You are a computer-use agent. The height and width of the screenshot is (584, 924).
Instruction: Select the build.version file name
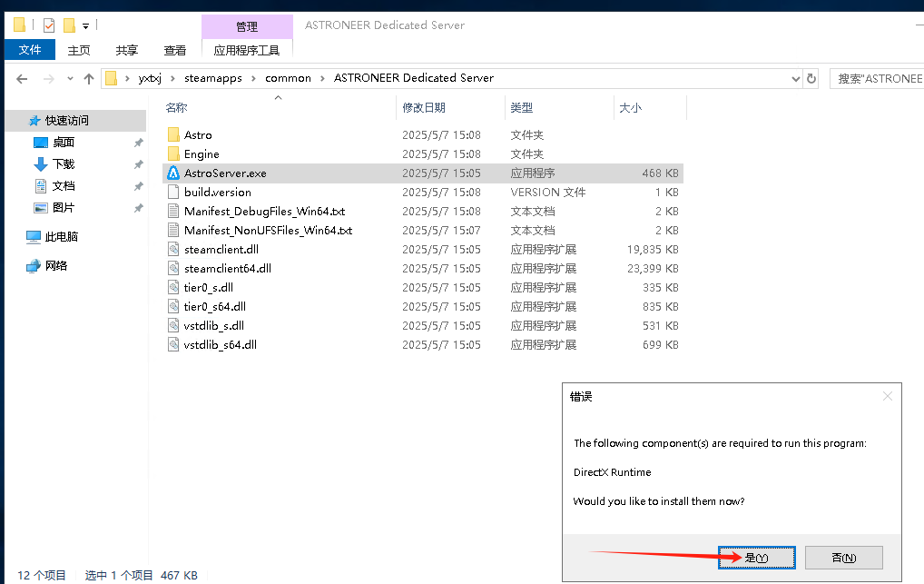(x=218, y=192)
